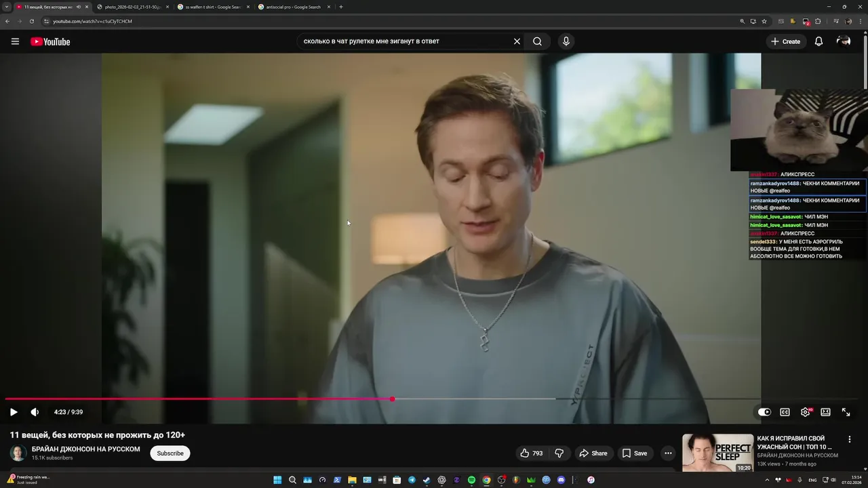Screen dimensions: 868x488
Task: Close the active YouTube browser tab
Action: point(87,7)
